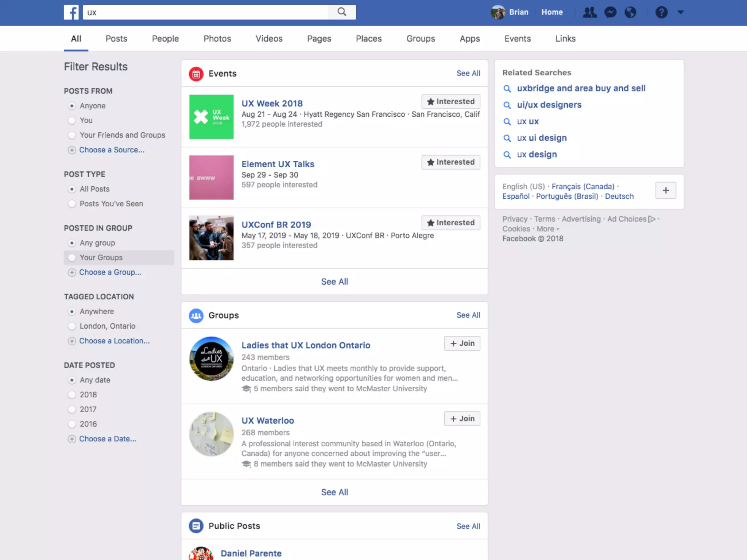Image resolution: width=747 pixels, height=560 pixels.
Task: Open the UXConf BR 2019 event thumbnail
Action: [x=211, y=238]
